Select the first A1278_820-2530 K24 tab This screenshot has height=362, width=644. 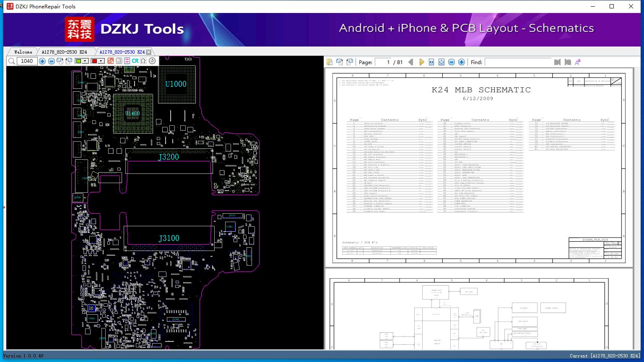click(x=64, y=52)
